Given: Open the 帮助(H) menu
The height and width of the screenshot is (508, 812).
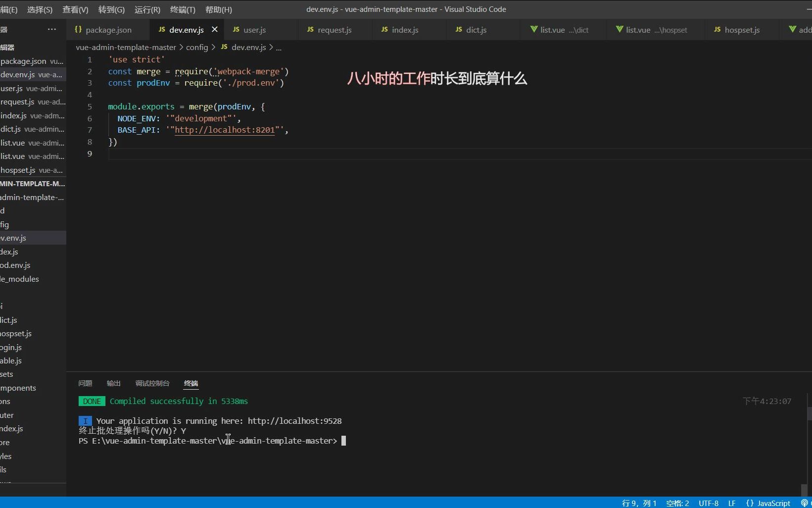Looking at the screenshot, I should (x=219, y=9).
